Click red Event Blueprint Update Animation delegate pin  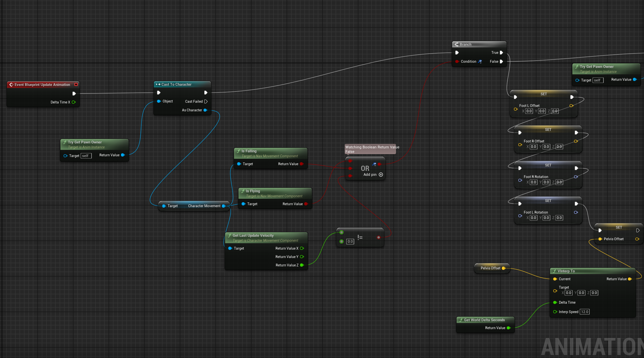(x=76, y=85)
